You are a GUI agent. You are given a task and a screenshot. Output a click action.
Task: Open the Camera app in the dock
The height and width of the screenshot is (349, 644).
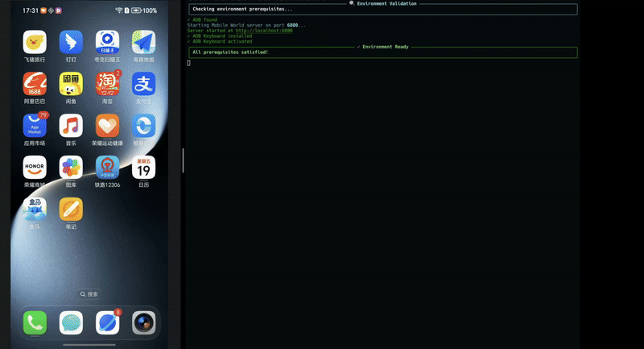[143, 322]
